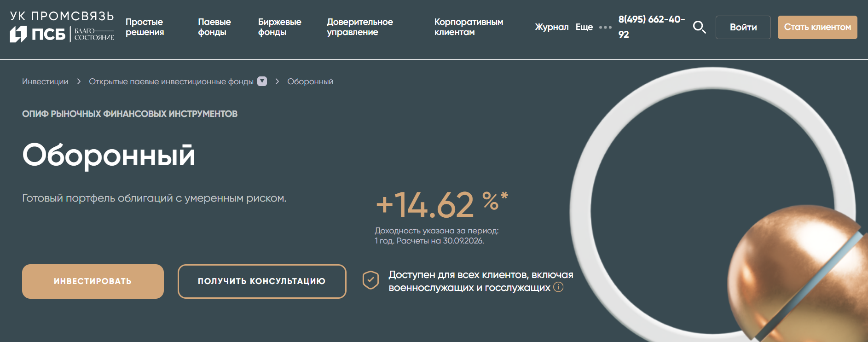Click the 'Войти' login button
868x342 pixels.
743,27
